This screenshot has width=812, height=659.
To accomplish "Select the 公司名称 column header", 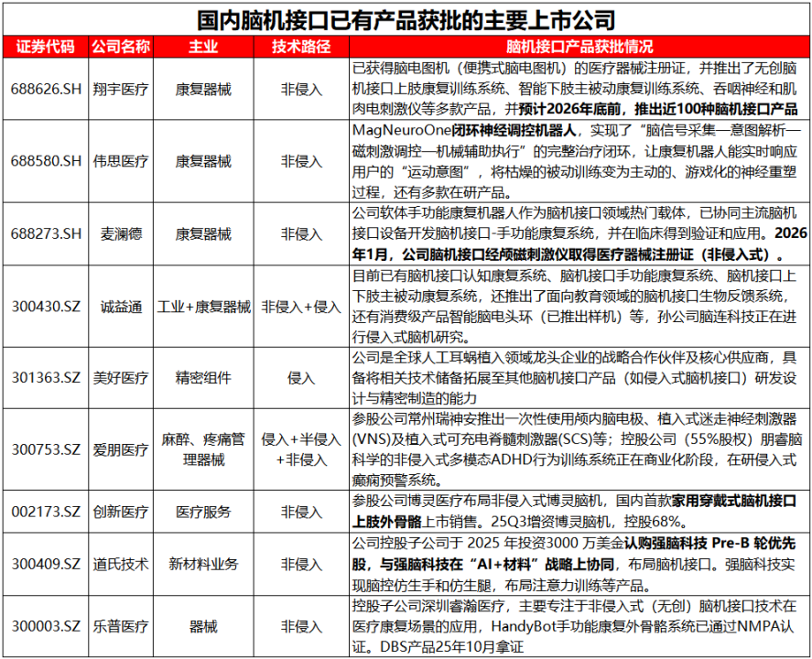I will pyautogui.click(x=120, y=47).
